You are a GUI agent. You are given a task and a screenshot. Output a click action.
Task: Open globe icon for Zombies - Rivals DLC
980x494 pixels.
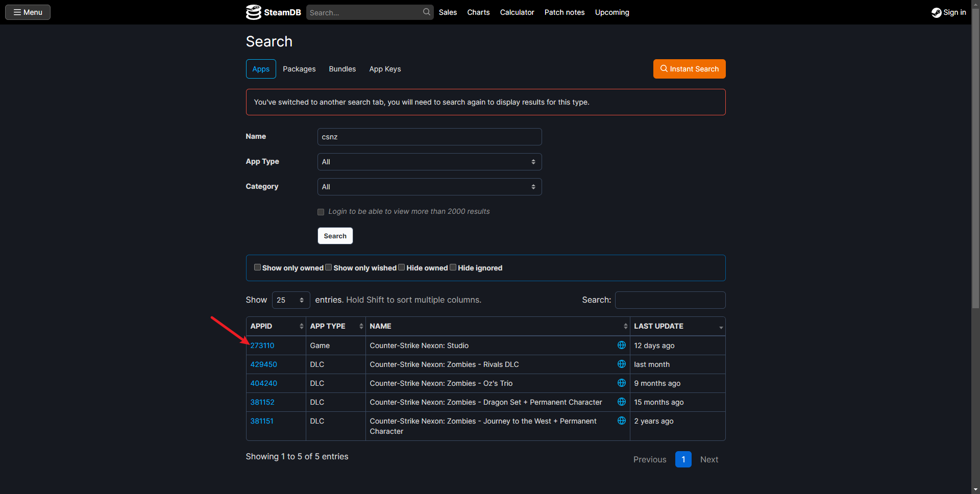point(621,364)
